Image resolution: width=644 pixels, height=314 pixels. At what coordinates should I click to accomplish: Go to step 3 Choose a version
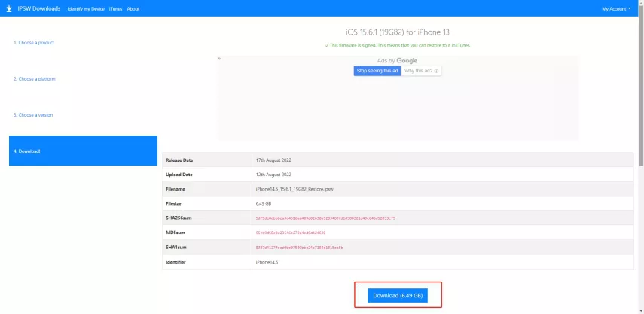[33, 115]
